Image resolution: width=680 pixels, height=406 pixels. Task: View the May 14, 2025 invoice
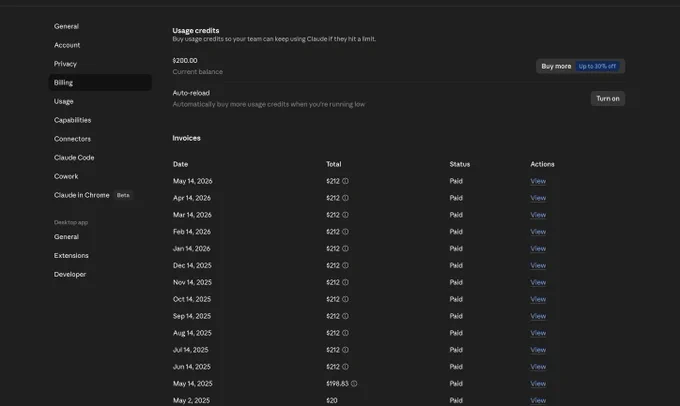[x=538, y=383]
